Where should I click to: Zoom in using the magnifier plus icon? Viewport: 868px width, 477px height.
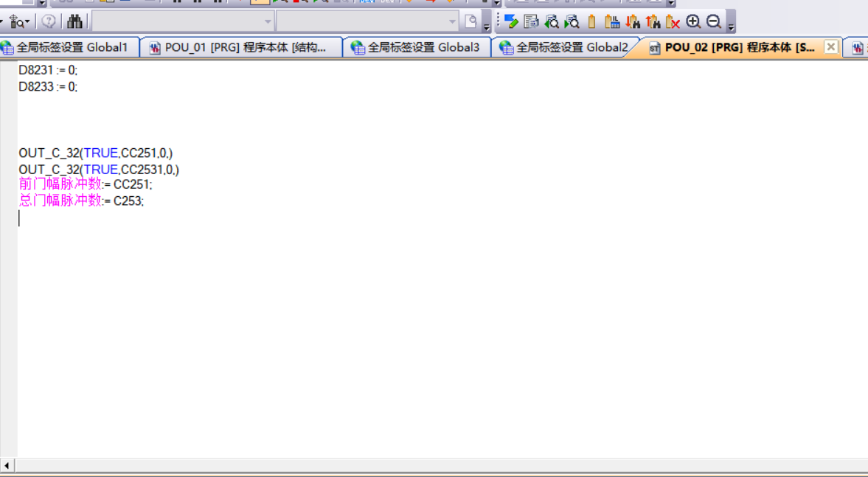(693, 21)
